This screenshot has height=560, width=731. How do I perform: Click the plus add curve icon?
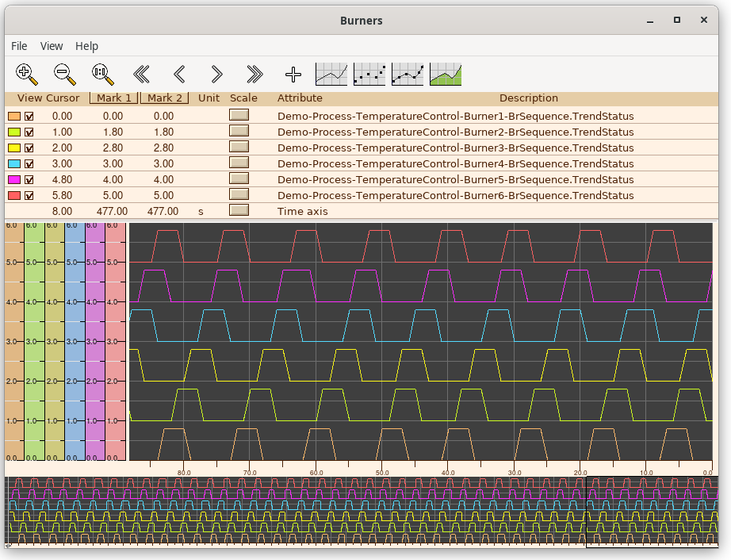pyautogui.click(x=293, y=75)
